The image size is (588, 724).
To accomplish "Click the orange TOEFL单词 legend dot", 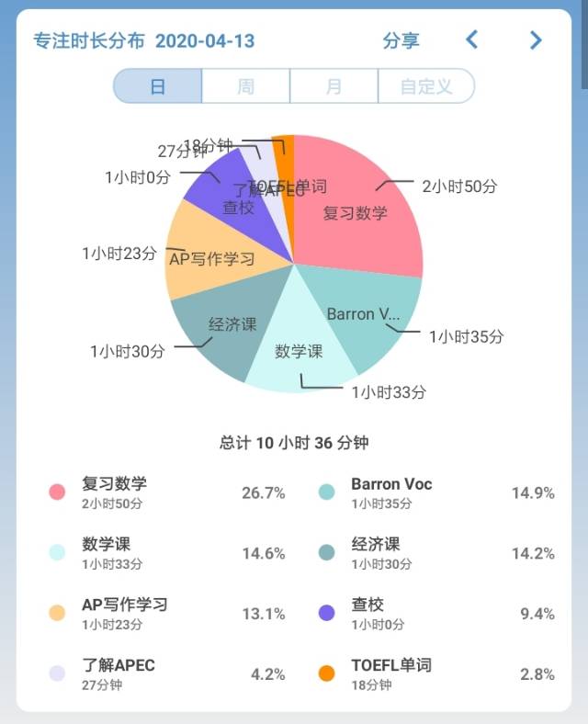I will (327, 673).
